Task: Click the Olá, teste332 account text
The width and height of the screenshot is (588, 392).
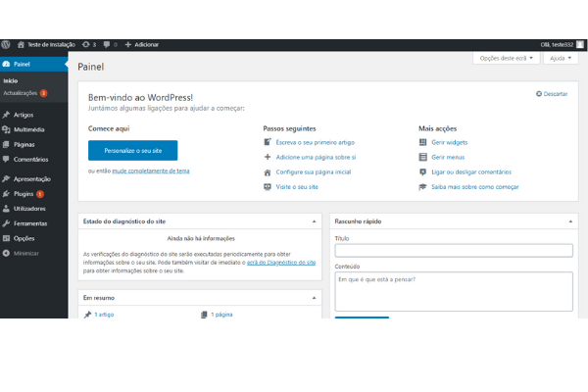Action: click(x=557, y=45)
